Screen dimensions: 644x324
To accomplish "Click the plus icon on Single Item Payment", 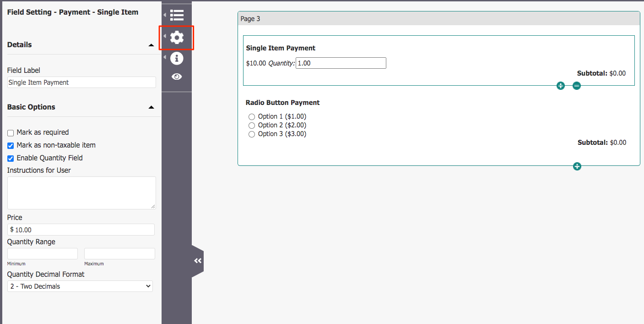I will (561, 86).
